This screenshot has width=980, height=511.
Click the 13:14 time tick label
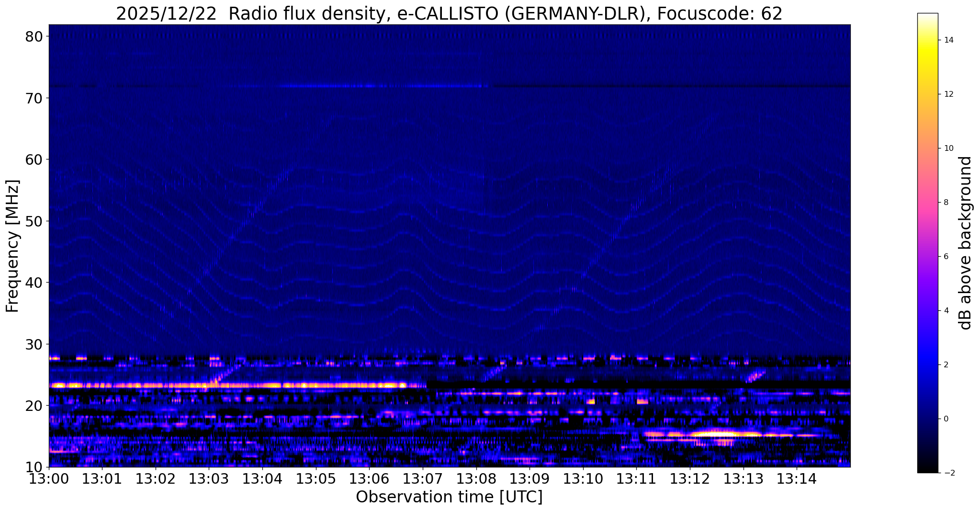[797, 478]
